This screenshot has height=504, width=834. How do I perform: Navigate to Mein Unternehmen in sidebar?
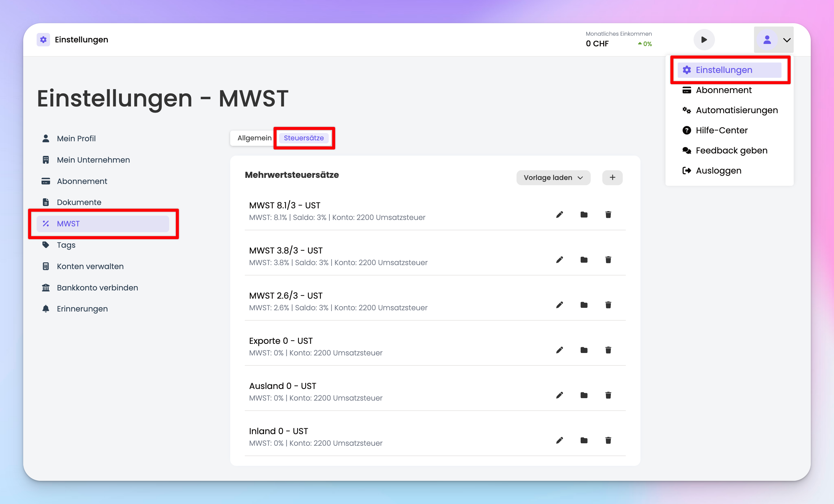[x=93, y=160]
